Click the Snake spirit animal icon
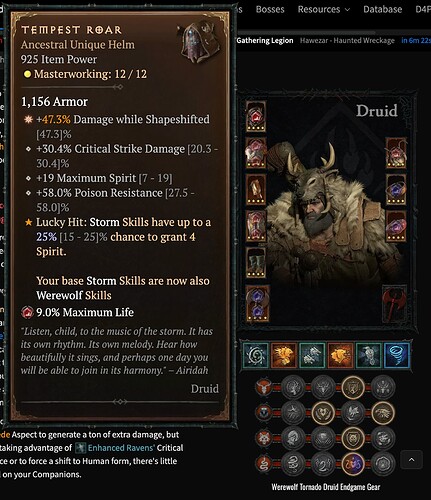431x500 pixels. click(264, 463)
